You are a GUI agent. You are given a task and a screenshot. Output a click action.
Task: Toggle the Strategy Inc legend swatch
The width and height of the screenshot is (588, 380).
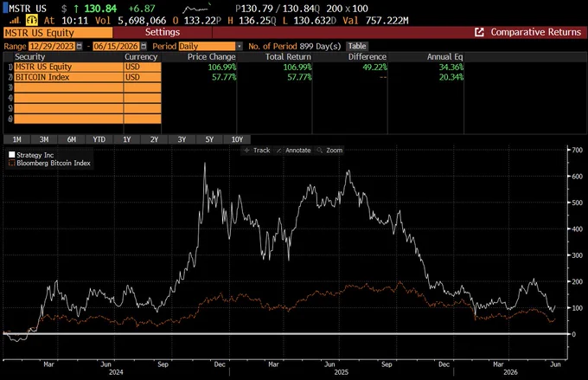12,155
